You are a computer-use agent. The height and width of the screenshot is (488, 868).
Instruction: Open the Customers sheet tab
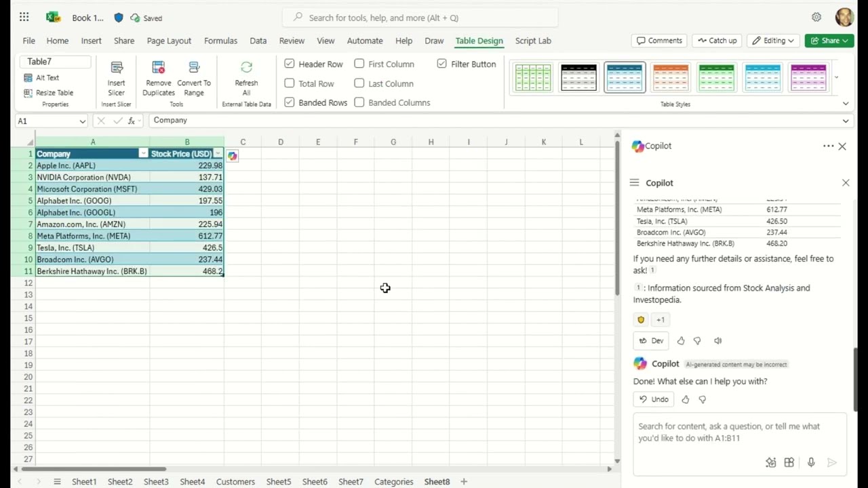(235, 481)
